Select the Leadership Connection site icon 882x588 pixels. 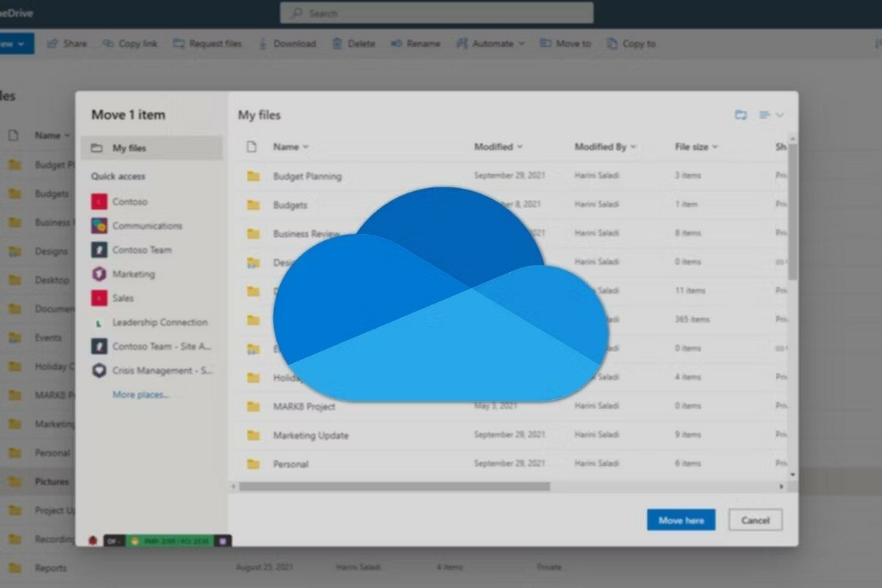[99, 323]
